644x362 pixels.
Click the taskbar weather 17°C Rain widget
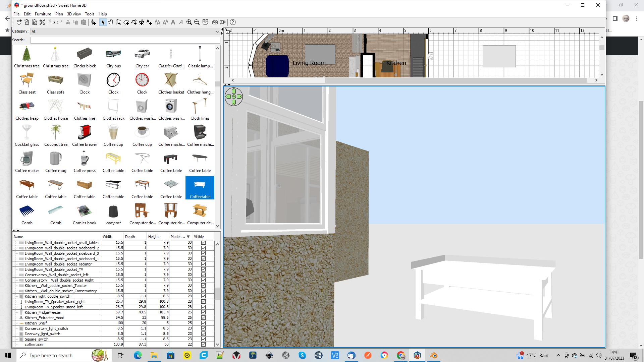[x=533, y=355]
